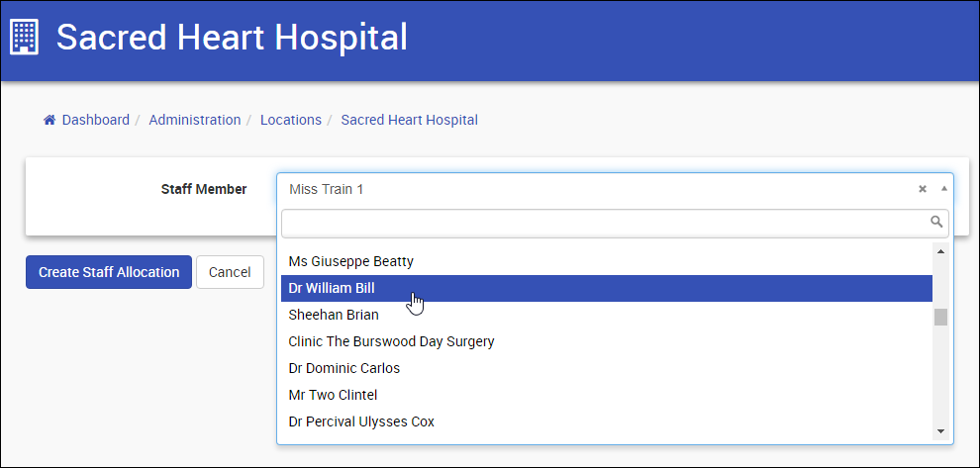Image resolution: width=980 pixels, height=468 pixels.
Task: Select Dr Dominic Carlos option
Action: coord(607,369)
